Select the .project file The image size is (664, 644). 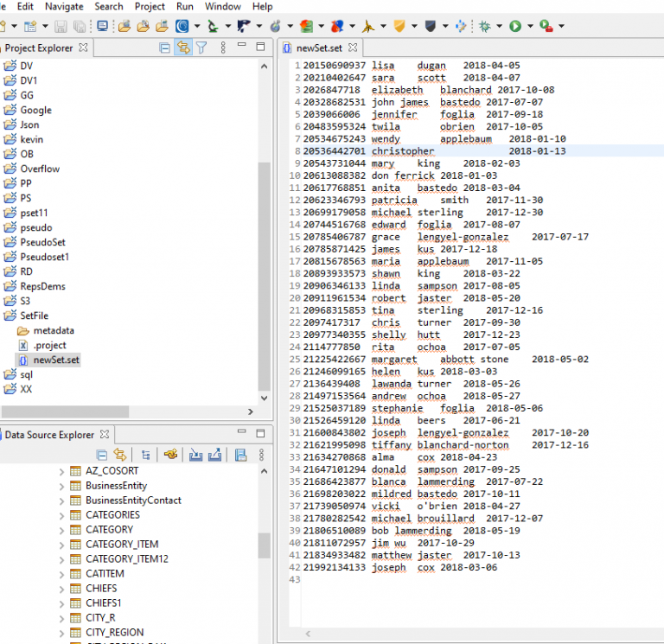[x=49, y=346]
